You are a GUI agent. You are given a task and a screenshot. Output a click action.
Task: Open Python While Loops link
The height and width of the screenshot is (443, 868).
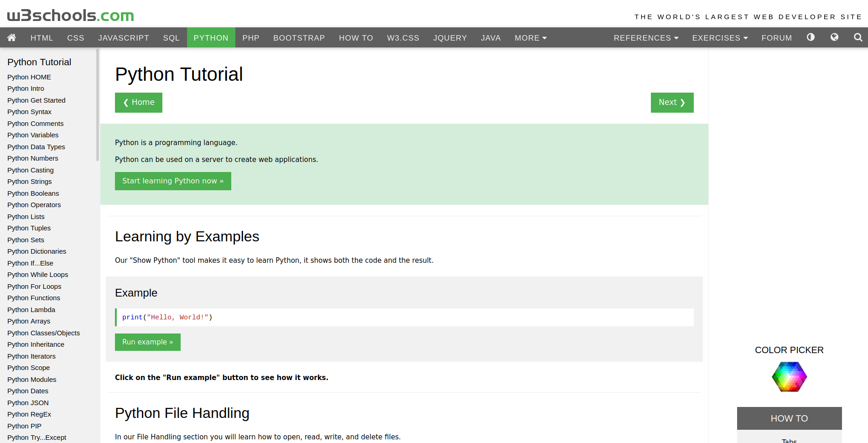click(38, 275)
